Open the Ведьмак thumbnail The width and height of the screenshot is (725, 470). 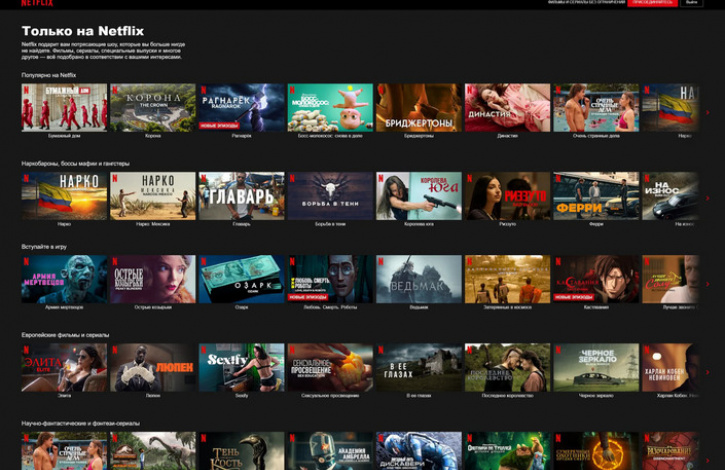(419, 279)
